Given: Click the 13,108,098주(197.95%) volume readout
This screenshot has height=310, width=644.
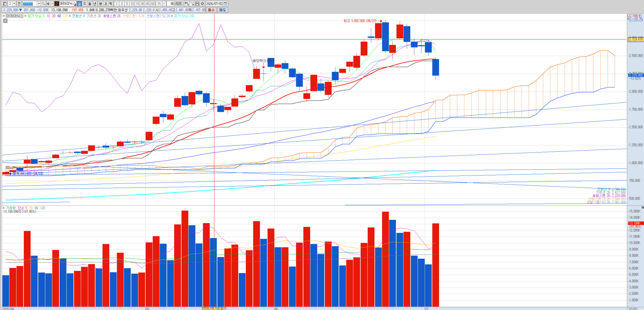Looking at the screenshot, I should pyautogui.click(x=20, y=211).
